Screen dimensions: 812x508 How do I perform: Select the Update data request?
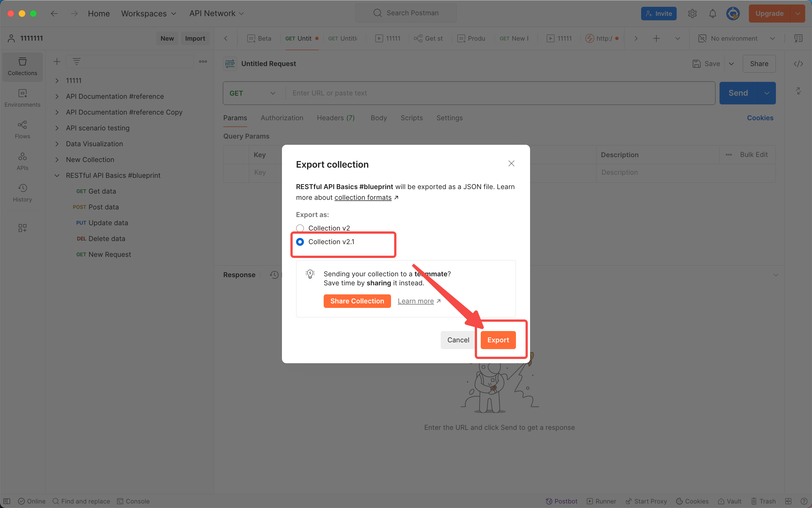tap(102, 223)
